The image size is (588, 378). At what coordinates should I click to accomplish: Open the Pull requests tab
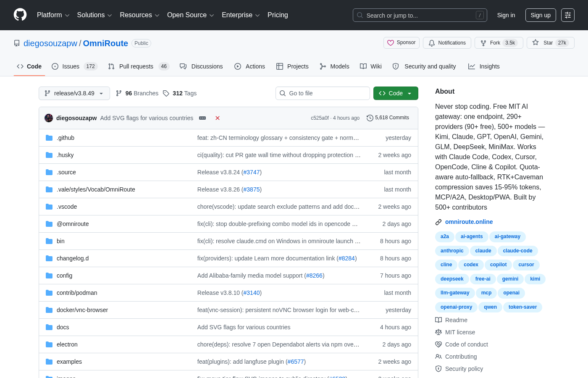[139, 66]
